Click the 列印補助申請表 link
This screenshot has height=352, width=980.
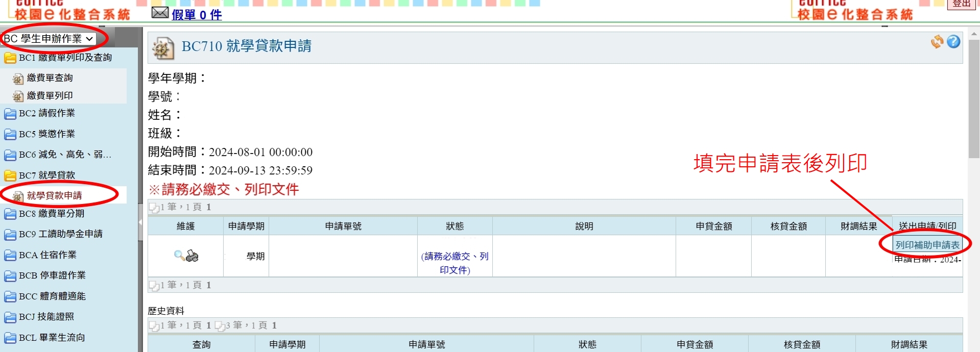927,245
